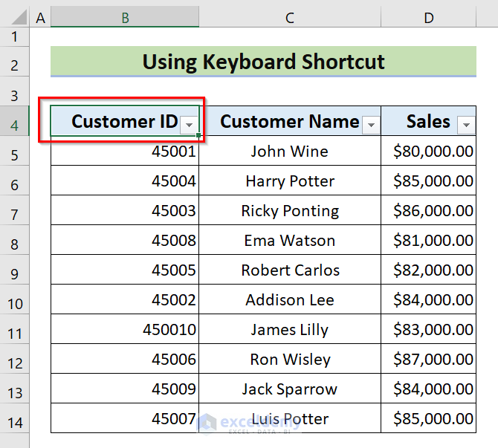This screenshot has height=448, width=498.
Task: Click the Using Keyboard Shortcut title cell
Action: pos(263,62)
